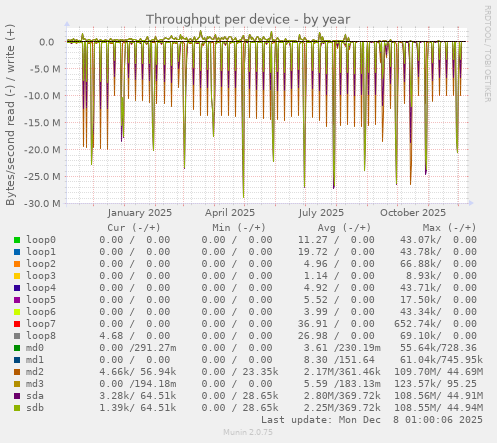Click the sda purple legend swatch
The image size is (497, 443).
[17, 396]
